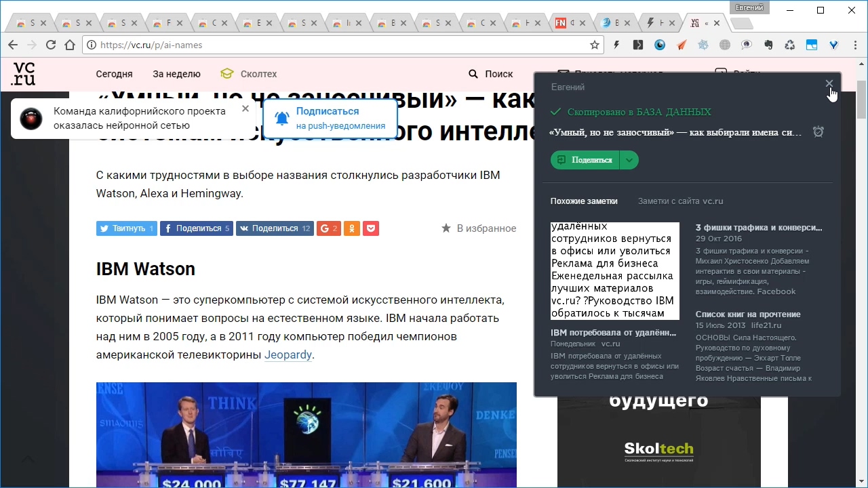
Task: Switch to Похожие заметки tab
Action: pyautogui.click(x=584, y=201)
